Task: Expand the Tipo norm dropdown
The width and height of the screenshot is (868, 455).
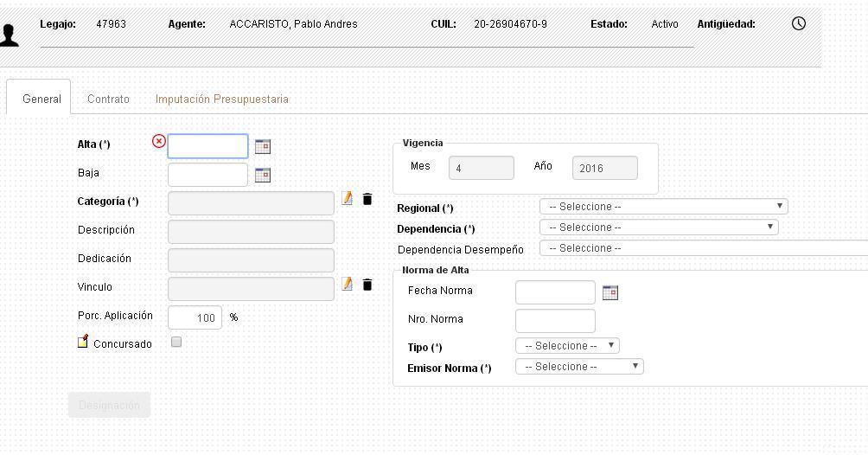Action: [567, 346]
